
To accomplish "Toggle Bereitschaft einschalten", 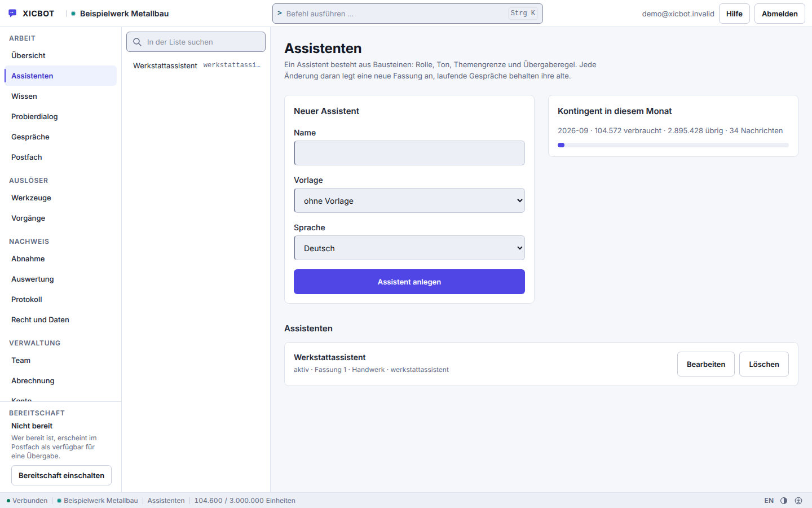I will [61, 475].
